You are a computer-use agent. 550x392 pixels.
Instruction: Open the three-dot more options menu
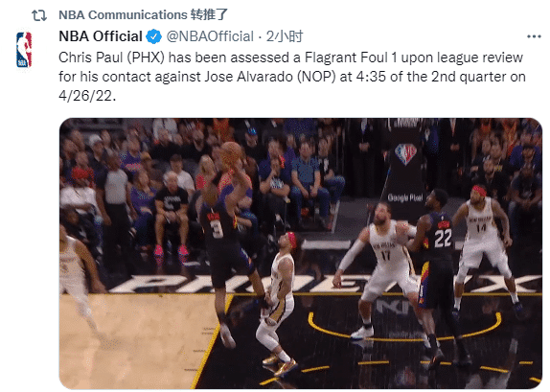point(534,36)
